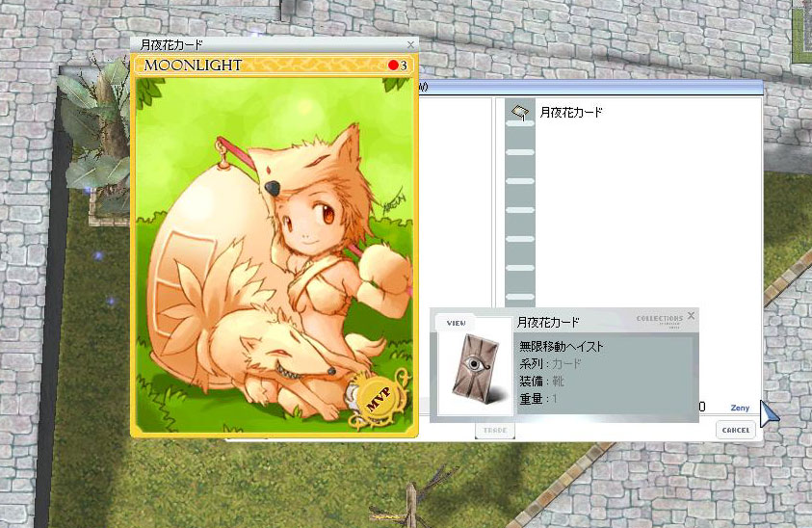Screen dimensions: 812x528
Task: Click the 重量 : 1 line in description
Action: [x=538, y=399]
